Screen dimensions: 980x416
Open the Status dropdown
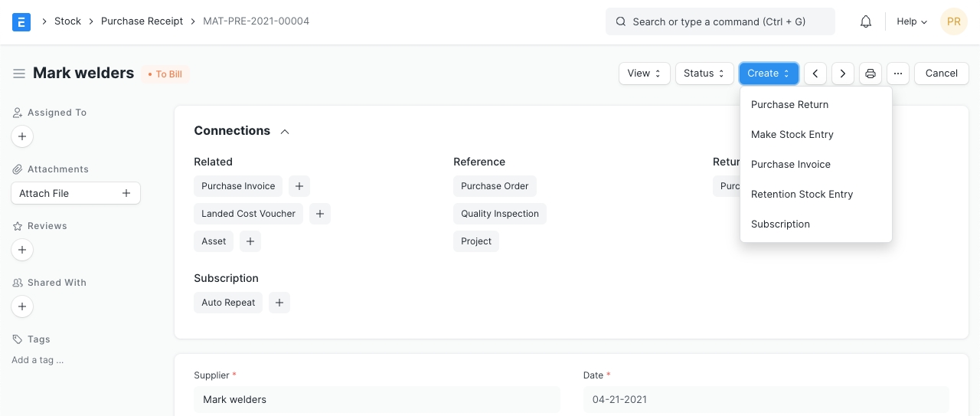pos(704,74)
